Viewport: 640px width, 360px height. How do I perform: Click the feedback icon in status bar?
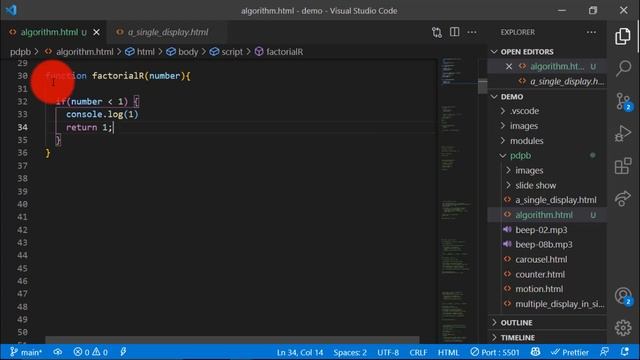click(x=604, y=352)
